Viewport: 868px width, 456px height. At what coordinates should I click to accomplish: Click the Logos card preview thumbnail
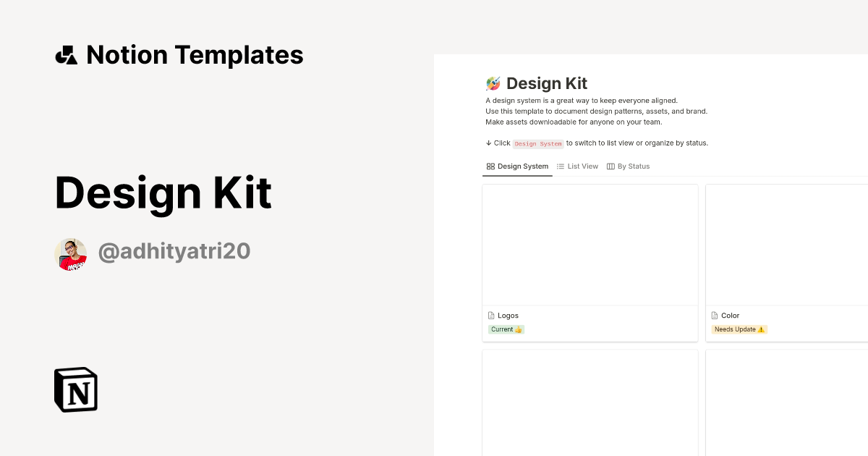[x=590, y=244]
